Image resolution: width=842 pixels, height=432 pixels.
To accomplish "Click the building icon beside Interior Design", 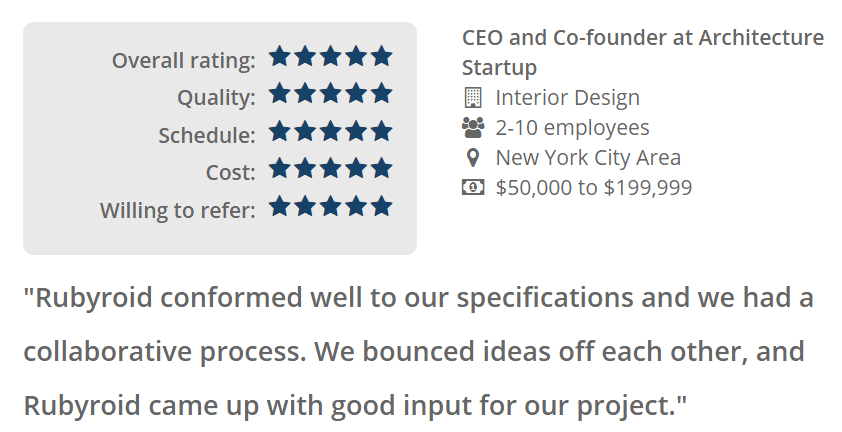I will click(473, 98).
